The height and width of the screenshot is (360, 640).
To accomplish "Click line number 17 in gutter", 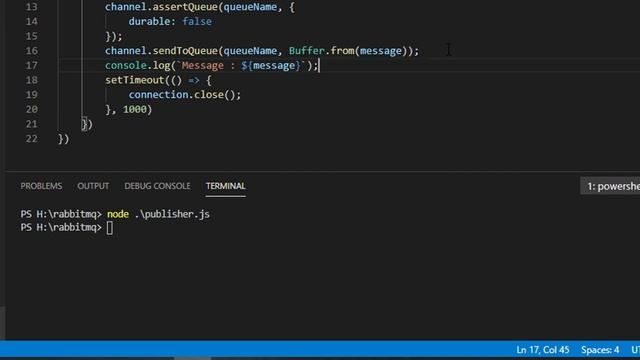I will [x=31, y=65].
